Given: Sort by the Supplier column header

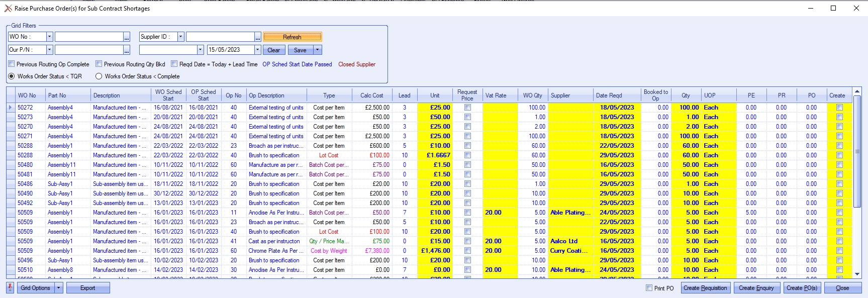Looking at the screenshot, I should point(560,95).
